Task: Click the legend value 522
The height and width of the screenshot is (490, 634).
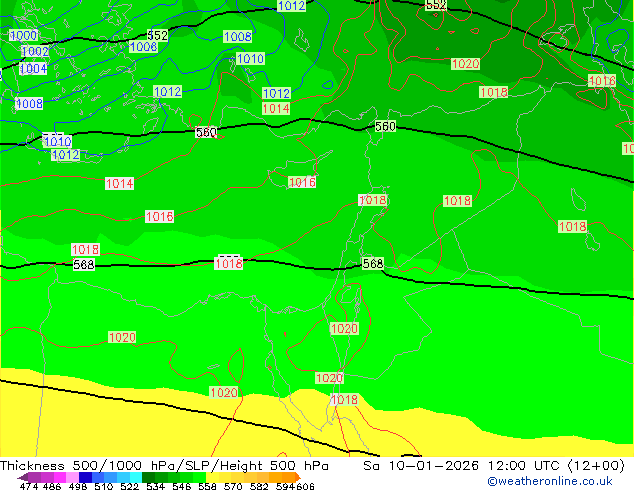Action: tap(129, 486)
